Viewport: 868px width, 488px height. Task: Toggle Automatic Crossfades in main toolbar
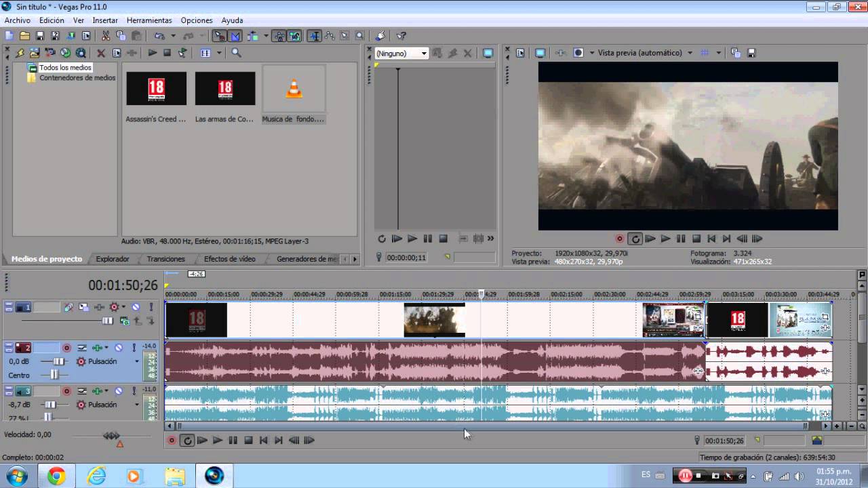(235, 36)
